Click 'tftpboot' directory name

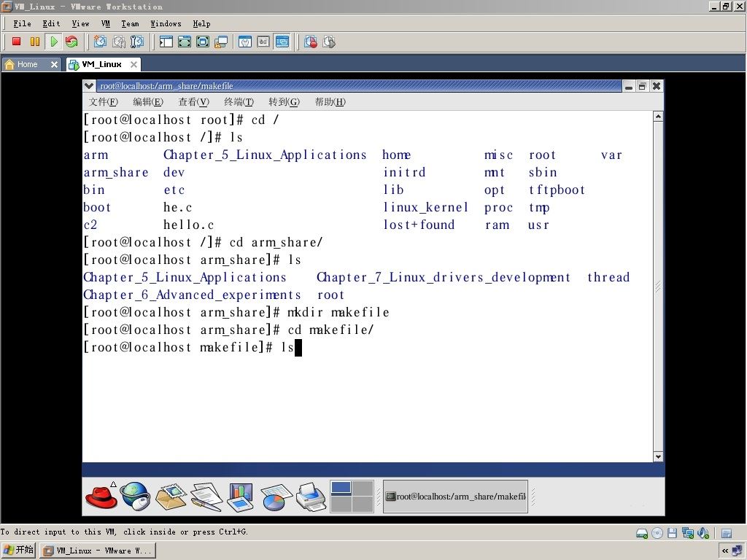point(557,190)
